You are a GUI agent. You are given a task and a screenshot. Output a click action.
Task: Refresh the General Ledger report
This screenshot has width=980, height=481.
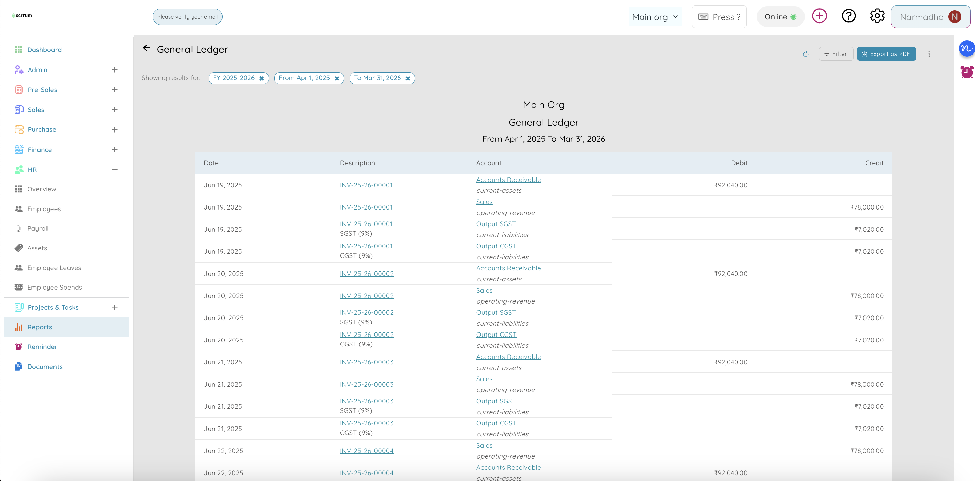[806, 54]
